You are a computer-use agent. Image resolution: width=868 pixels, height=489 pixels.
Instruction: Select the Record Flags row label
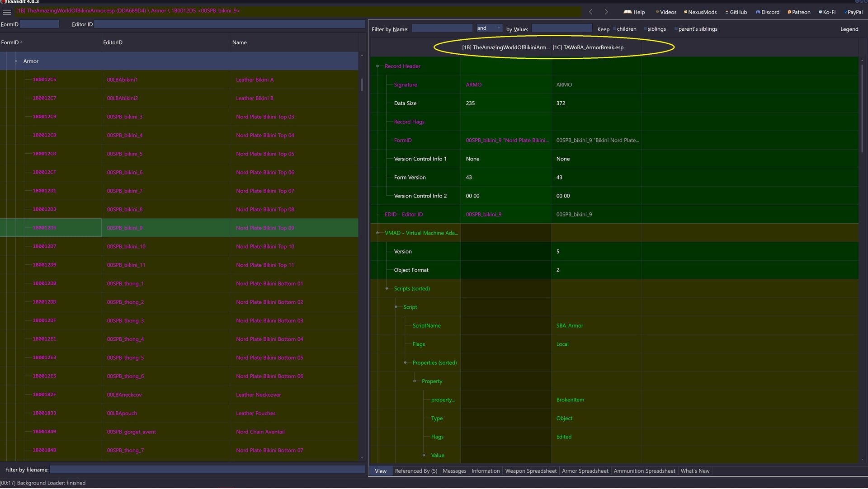tap(409, 122)
